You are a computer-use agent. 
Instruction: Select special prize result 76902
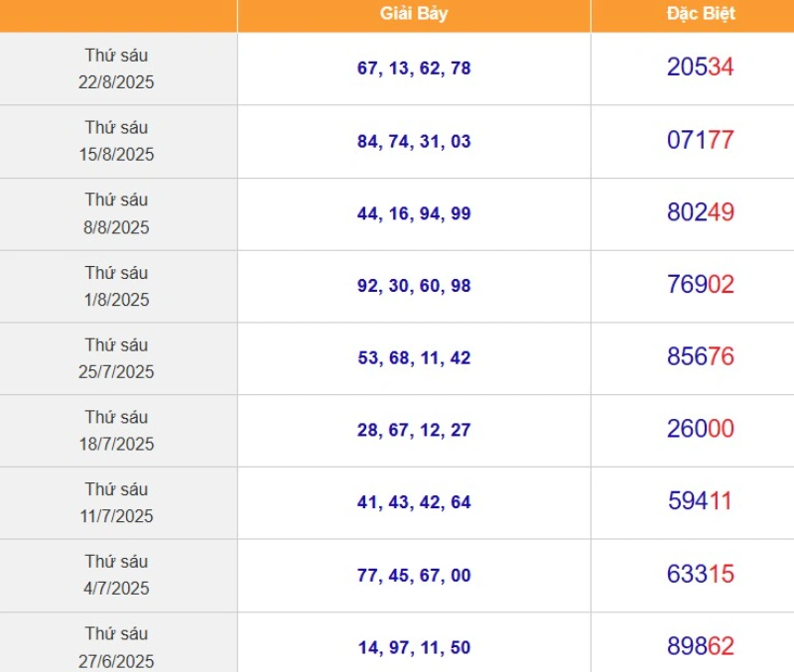pos(700,285)
